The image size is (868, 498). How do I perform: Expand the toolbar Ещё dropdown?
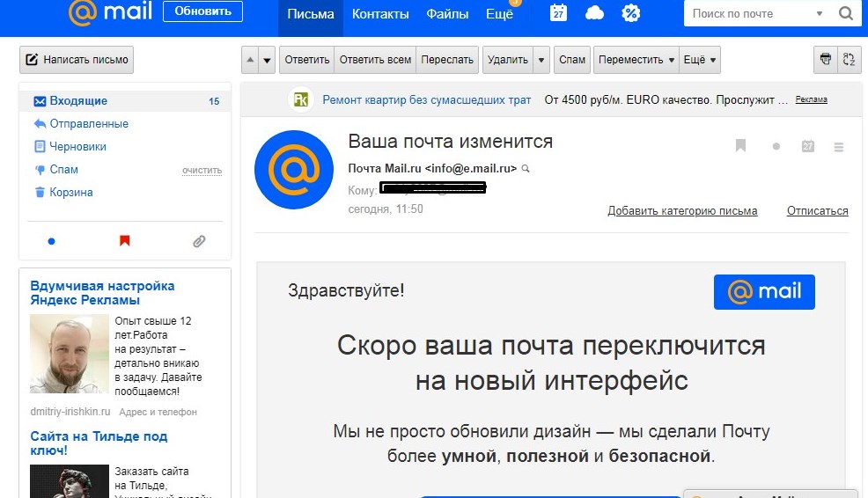(700, 60)
